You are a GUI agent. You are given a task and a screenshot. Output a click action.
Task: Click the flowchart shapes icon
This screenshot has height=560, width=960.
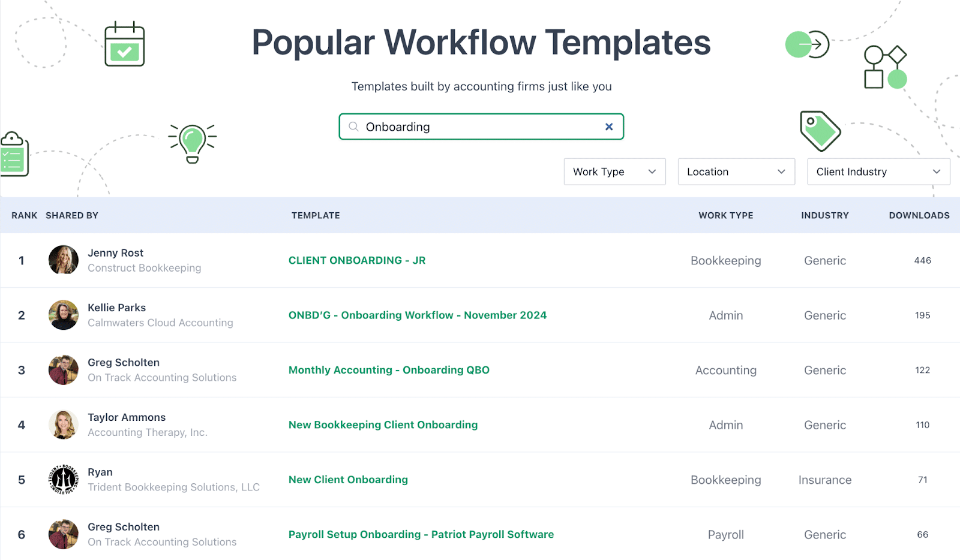pos(883,66)
